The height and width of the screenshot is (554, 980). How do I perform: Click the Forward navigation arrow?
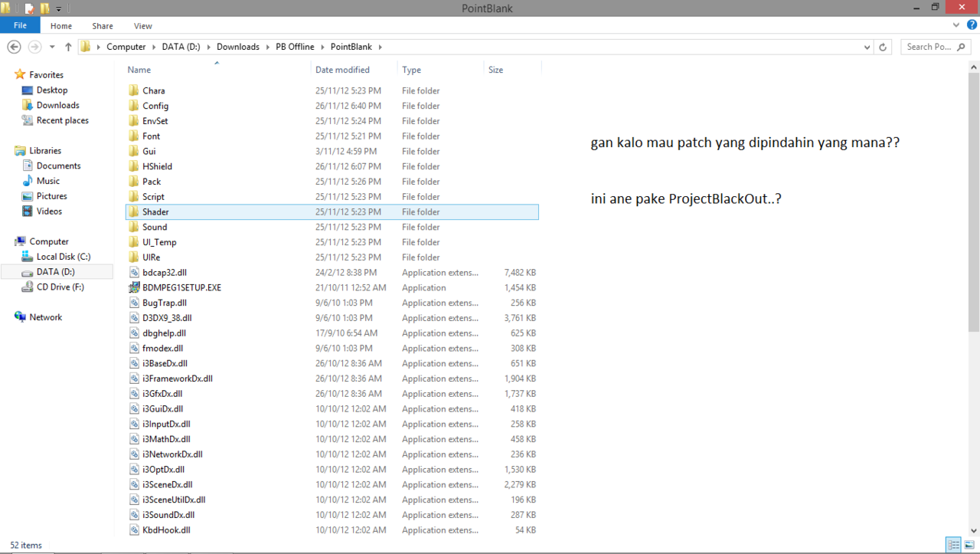(x=34, y=47)
